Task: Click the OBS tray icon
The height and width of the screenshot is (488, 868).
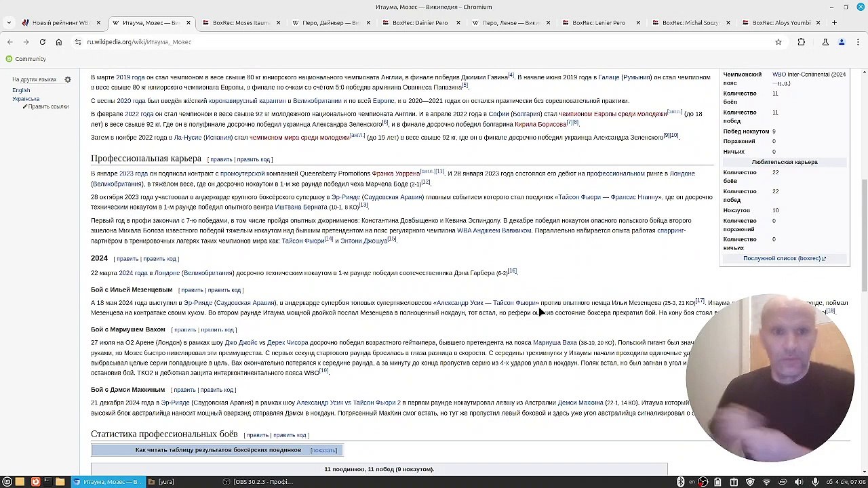Action: coord(703,482)
